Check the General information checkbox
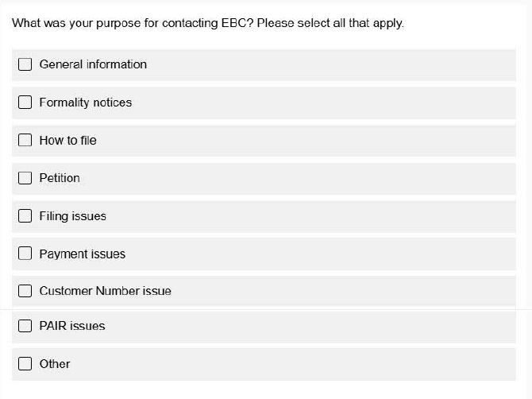Viewport: 532px width, 399px height. click(x=25, y=64)
